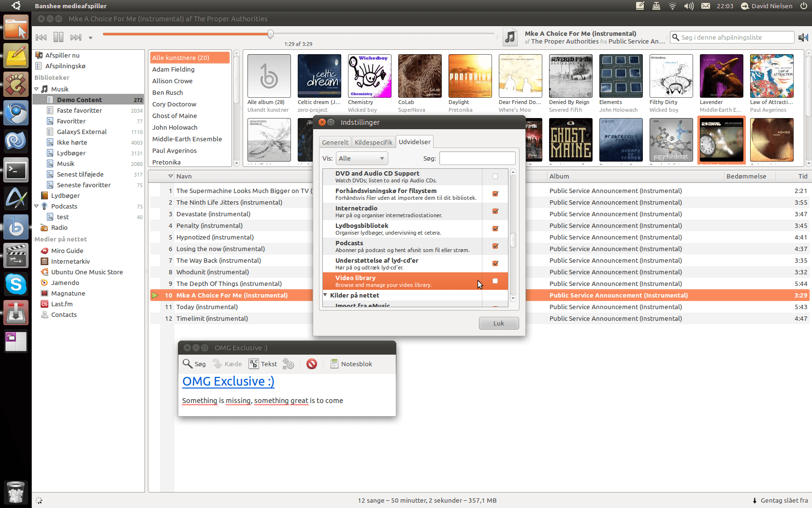Viewport: 812px width, 508px height.
Task: Open the column chooser arrow beside Navn
Action: coord(171,176)
